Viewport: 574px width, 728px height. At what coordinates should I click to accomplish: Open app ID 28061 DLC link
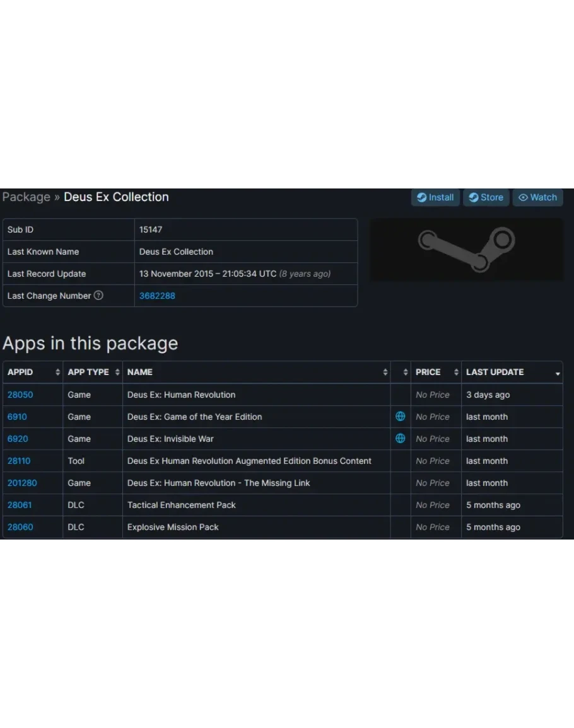pos(20,505)
